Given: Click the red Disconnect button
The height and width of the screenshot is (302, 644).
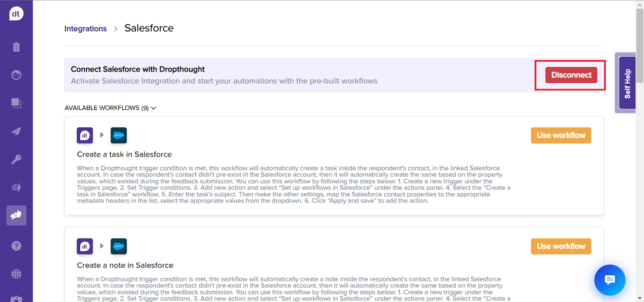Looking at the screenshot, I should pyautogui.click(x=571, y=75).
